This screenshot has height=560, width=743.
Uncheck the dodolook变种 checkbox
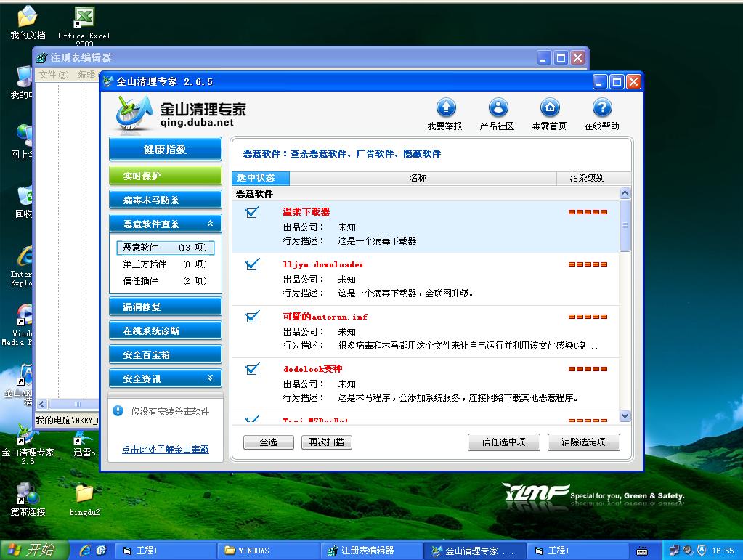[252, 368]
